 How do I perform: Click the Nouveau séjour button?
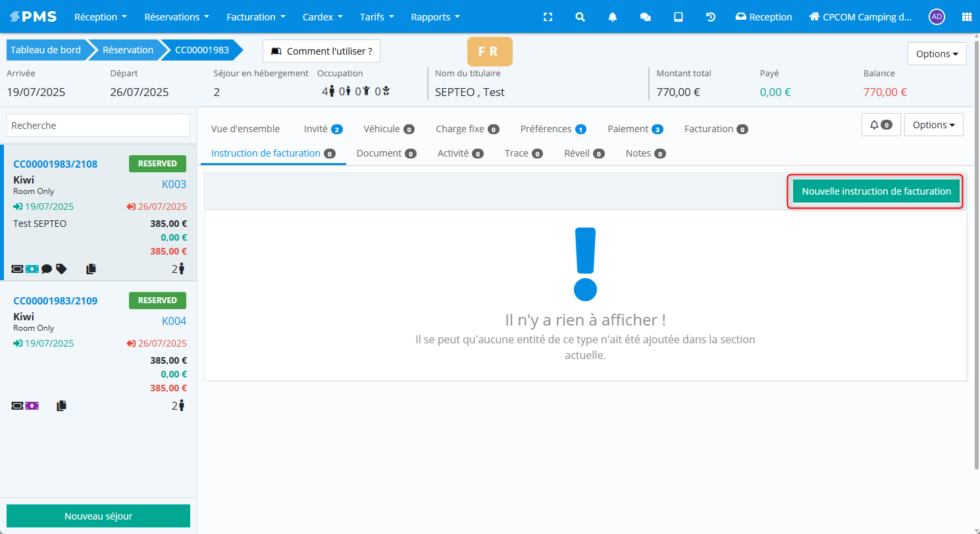[x=98, y=516]
